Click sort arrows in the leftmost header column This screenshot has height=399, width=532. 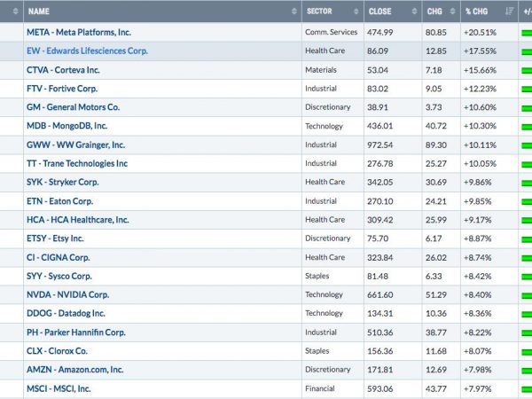point(15,12)
